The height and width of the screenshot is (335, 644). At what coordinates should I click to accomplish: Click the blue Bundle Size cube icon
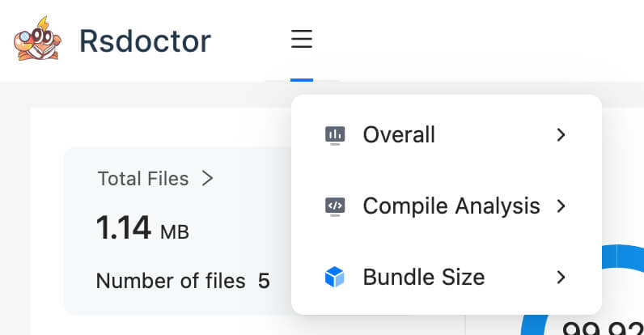(335, 277)
